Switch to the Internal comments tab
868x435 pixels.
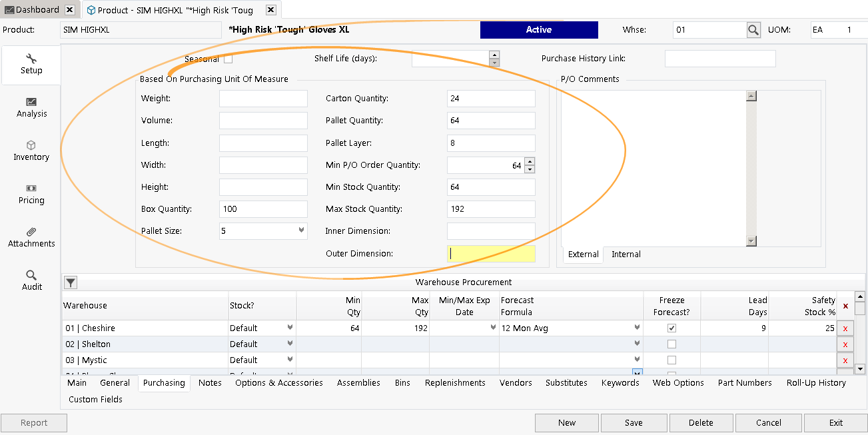click(626, 254)
